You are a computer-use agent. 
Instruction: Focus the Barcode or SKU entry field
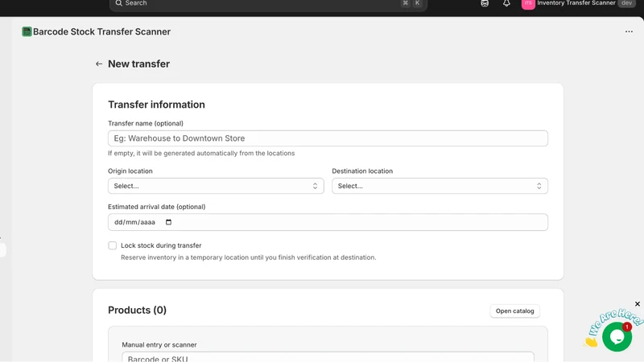click(x=328, y=357)
